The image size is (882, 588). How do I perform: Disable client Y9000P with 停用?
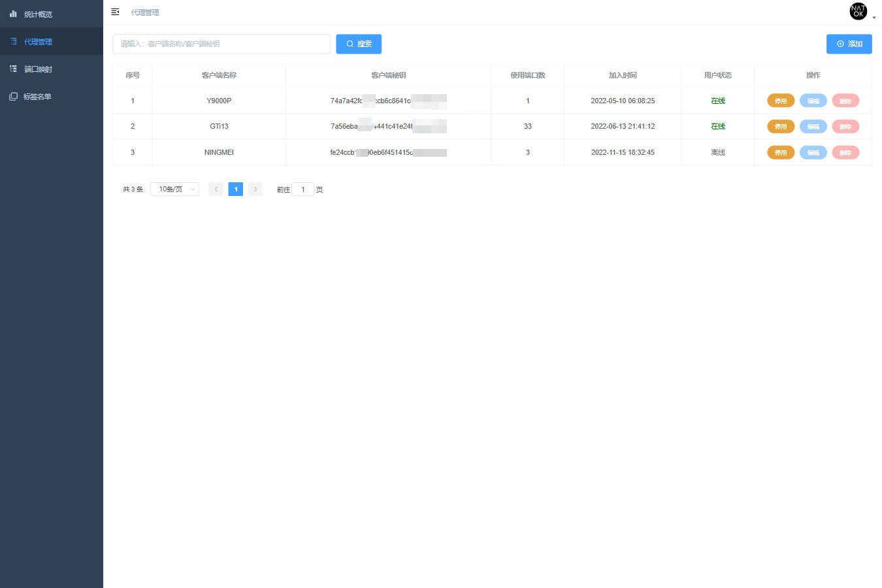(781, 101)
